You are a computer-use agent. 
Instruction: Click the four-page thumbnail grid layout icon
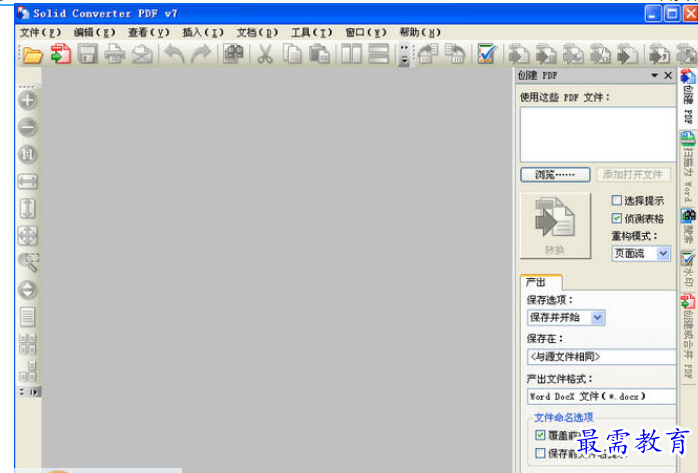pyautogui.click(x=28, y=344)
